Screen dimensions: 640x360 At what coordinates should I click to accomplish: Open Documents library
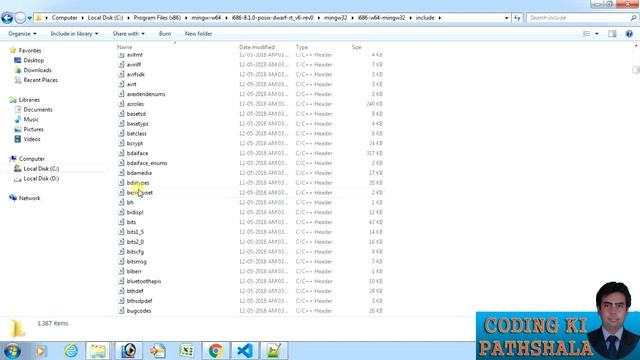(38, 110)
